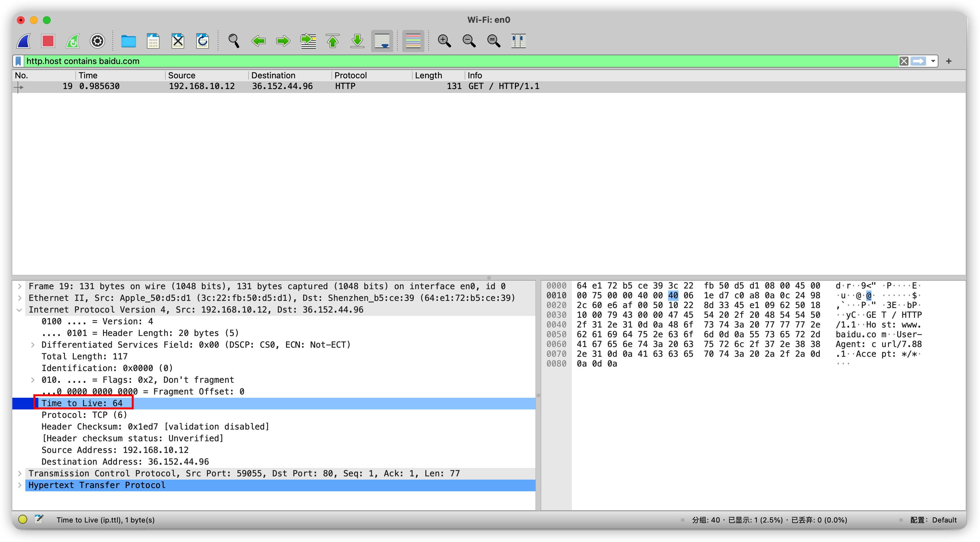Image resolution: width=980 pixels, height=542 pixels.
Task: Expand Transmission Control Protocol details
Action: click(x=20, y=473)
